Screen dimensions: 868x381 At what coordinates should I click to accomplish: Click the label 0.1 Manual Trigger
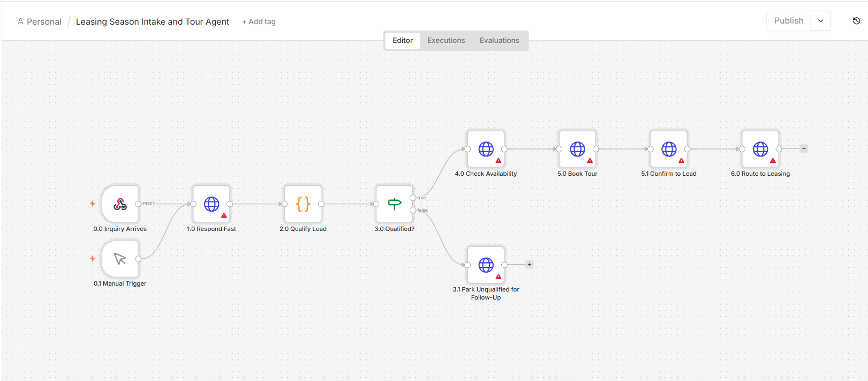tap(120, 283)
